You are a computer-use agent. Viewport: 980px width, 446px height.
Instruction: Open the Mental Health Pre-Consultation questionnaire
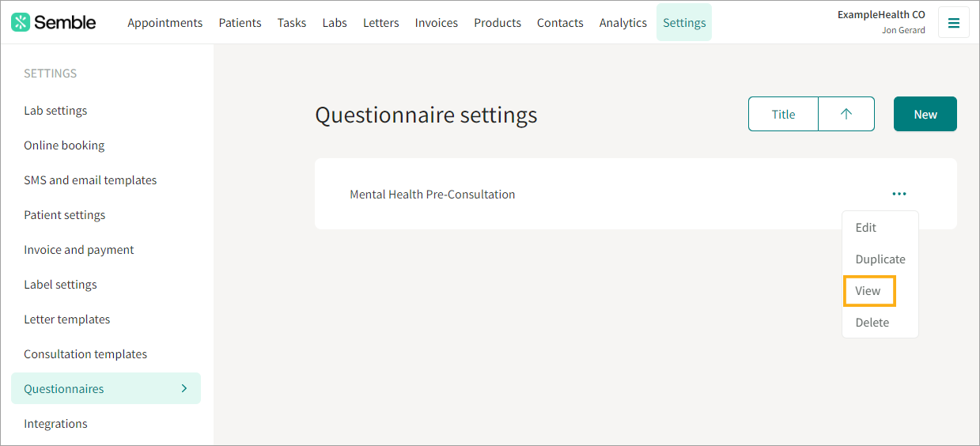click(x=433, y=195)
